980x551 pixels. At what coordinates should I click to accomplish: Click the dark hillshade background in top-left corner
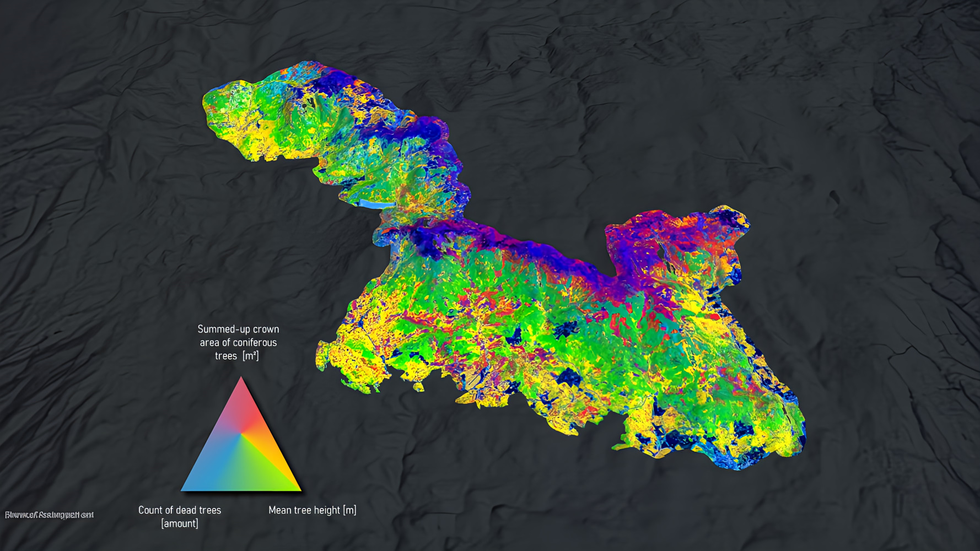click(66, 55)
